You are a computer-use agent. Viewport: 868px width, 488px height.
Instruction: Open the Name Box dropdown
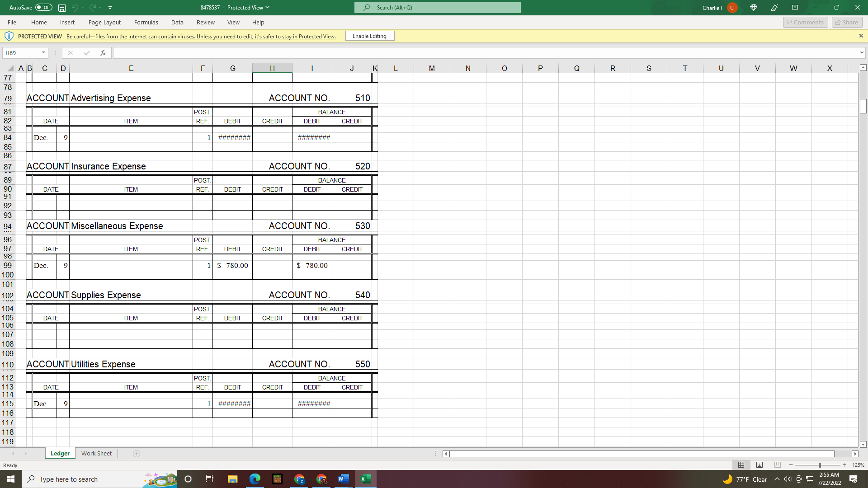click(x=43, y=53)
